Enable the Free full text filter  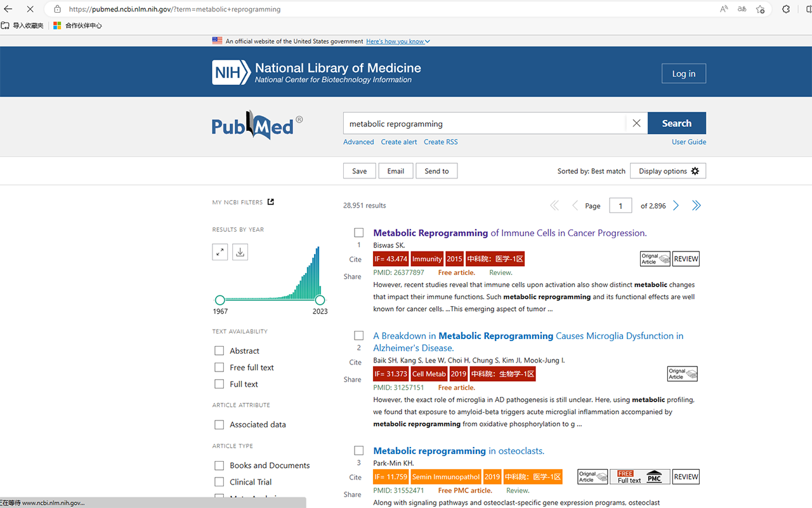pos(219,367)
